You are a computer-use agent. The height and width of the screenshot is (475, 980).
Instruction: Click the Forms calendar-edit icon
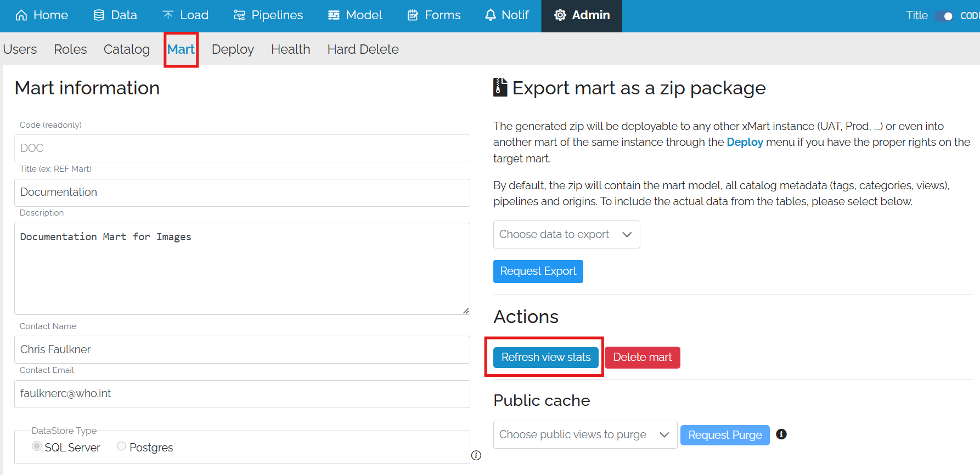click(x=413, y=15)
